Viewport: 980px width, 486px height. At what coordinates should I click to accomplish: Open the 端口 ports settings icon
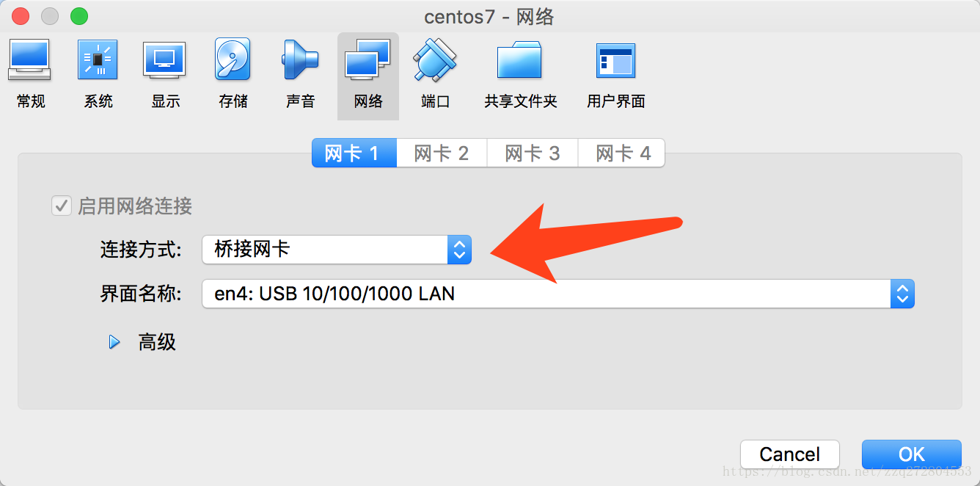point(435,74)
